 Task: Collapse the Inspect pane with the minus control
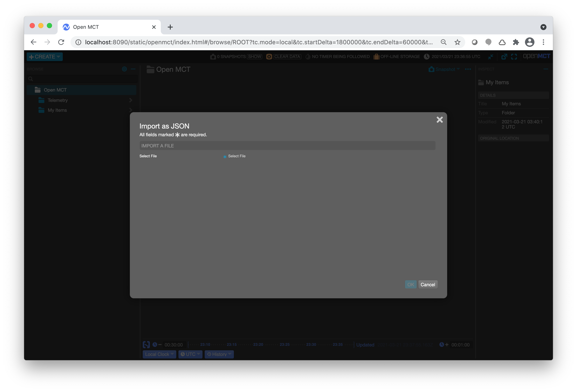(x=546, y=69)
